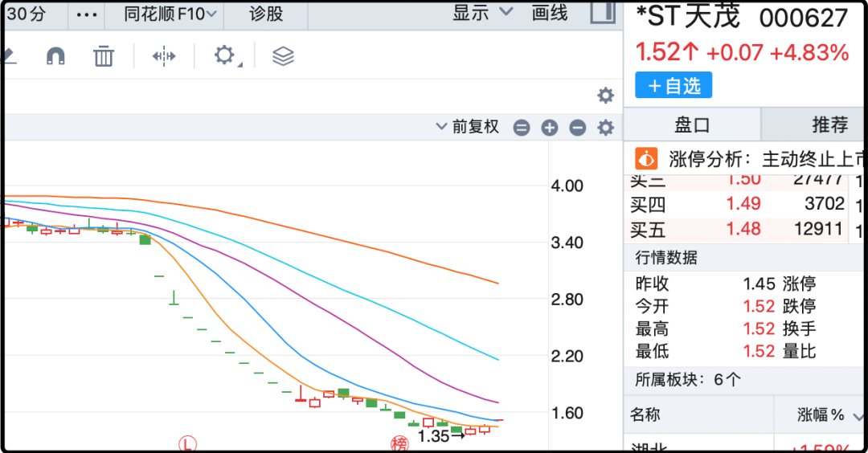Click the 1.35 low price label
Screen dimensions: 868x453
pos(433,436)
